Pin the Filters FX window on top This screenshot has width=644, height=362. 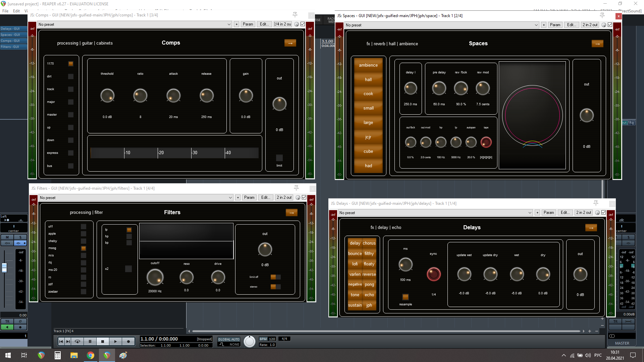coord(296,188)
